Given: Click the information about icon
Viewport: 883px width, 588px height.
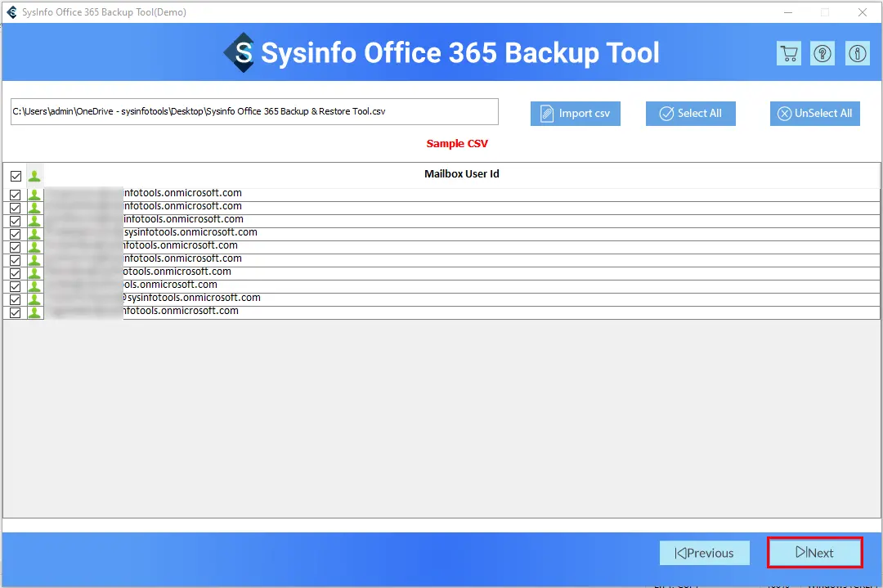Looking at the screenshot, I should (857, 54).
